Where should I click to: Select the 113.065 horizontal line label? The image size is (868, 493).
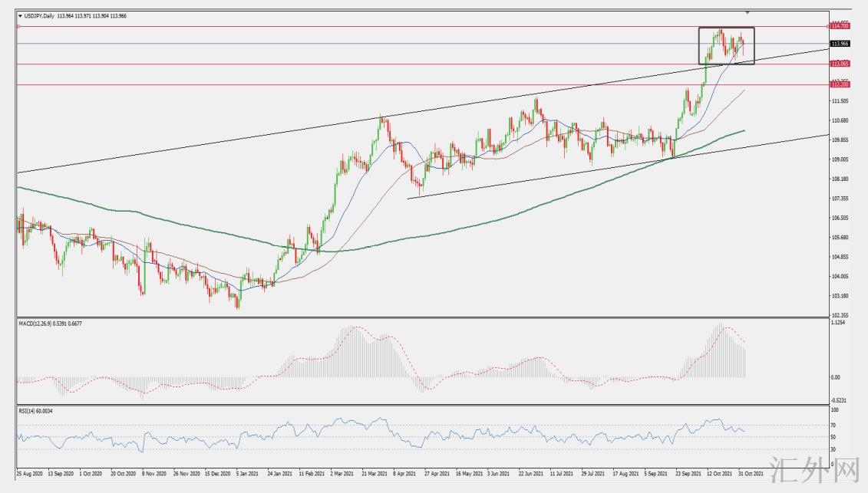[839, 64]
